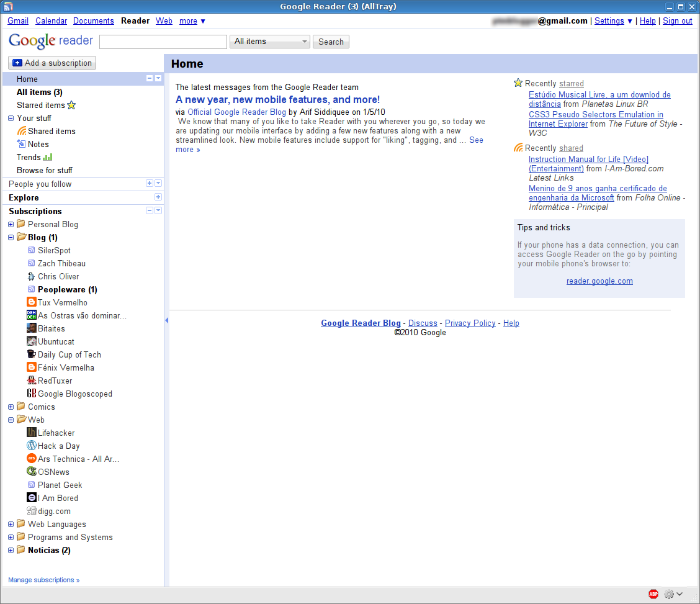This screenshot has height=604, width=700.
Task: Collapse the Home section minus toggle
Action: [x=150, y=78]
